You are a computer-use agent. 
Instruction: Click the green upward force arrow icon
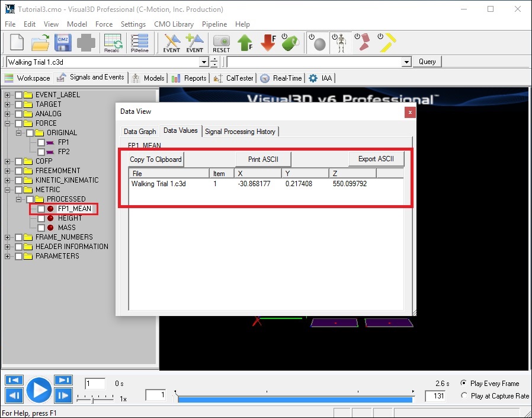click(245, 43)
